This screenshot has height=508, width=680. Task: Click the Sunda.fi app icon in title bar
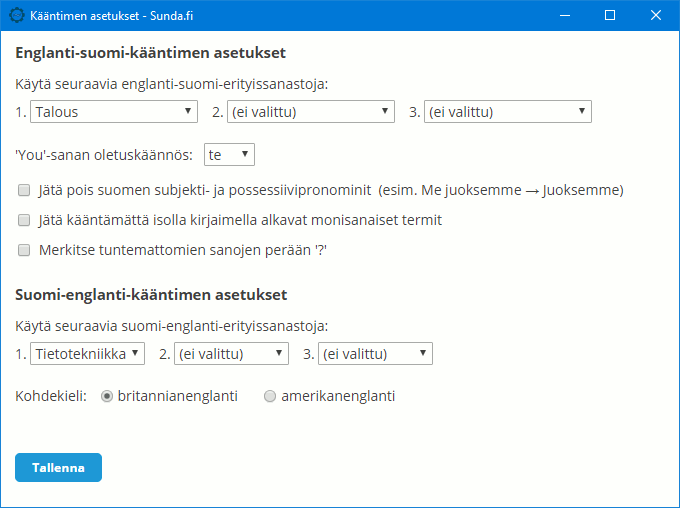17,16
